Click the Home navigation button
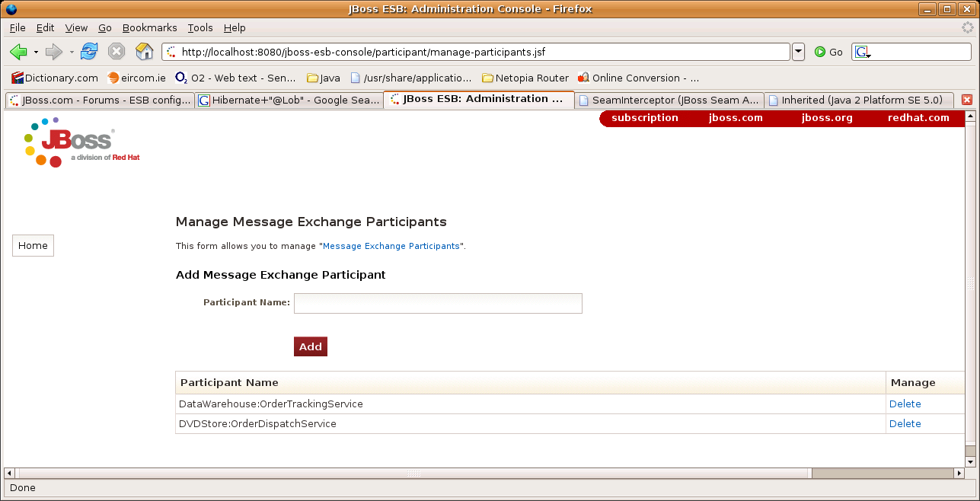 click(33, 245)
